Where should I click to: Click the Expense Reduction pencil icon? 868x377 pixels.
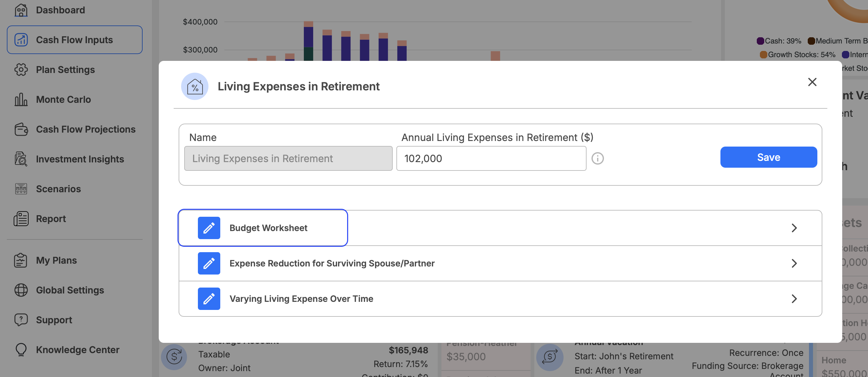209,263
